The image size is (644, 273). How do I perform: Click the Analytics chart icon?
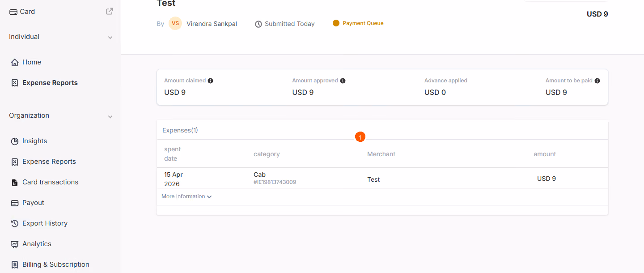pyautogui.click(x=15, y=244)
